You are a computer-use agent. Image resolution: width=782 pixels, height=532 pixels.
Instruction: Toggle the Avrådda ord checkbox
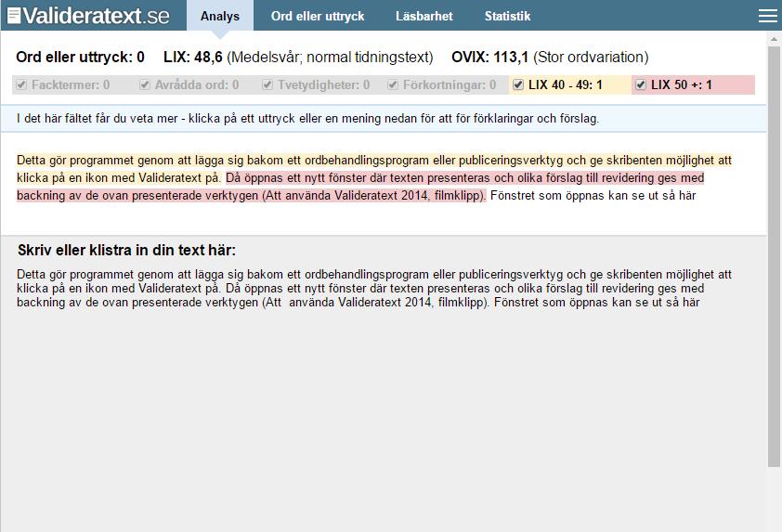145,84
